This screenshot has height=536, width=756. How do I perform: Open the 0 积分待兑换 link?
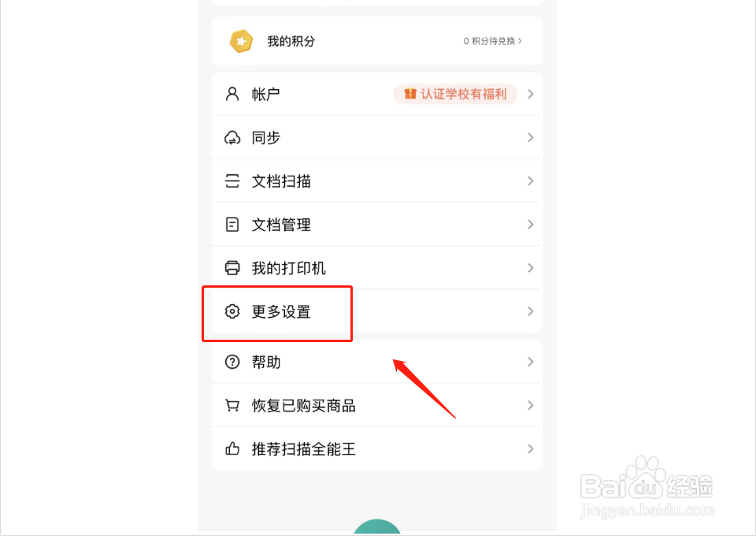click(493, 42)
